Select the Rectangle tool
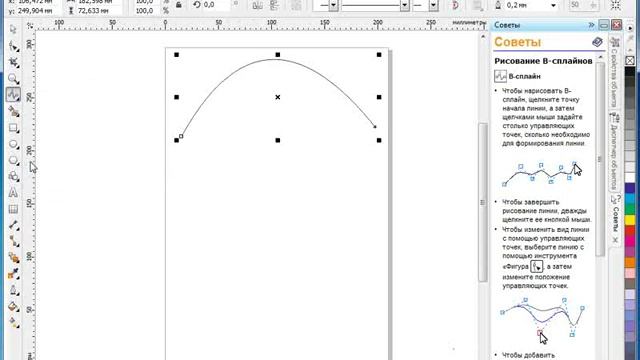Image resolution: width=640 pixels, height=360 pixels. click(13, 128)
